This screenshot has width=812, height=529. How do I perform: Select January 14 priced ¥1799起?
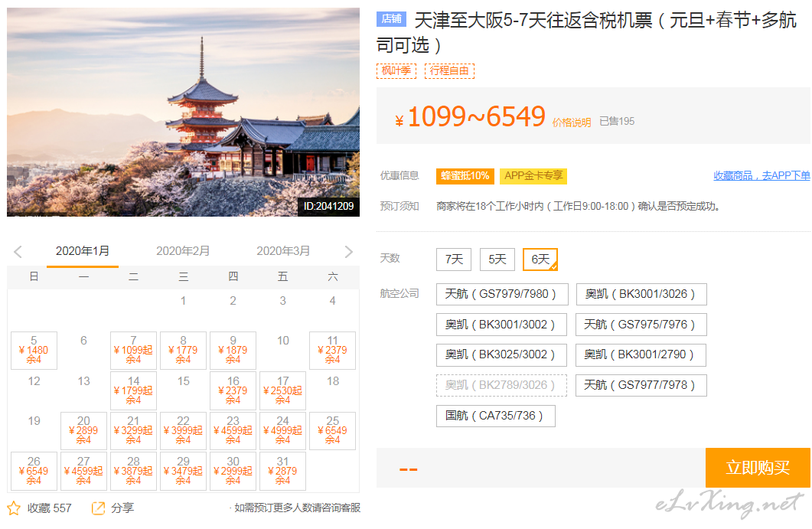coord(134,390)
